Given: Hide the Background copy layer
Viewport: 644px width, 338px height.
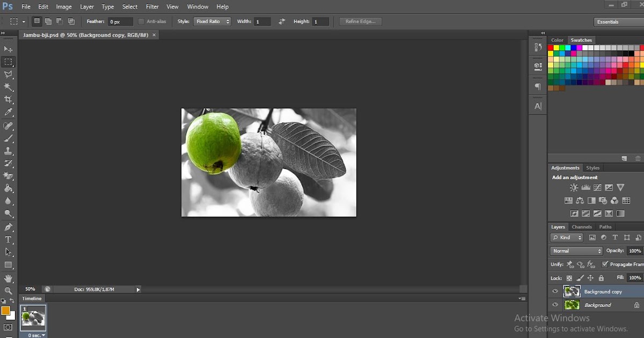Looking at the screenshot, I should 555,291.
